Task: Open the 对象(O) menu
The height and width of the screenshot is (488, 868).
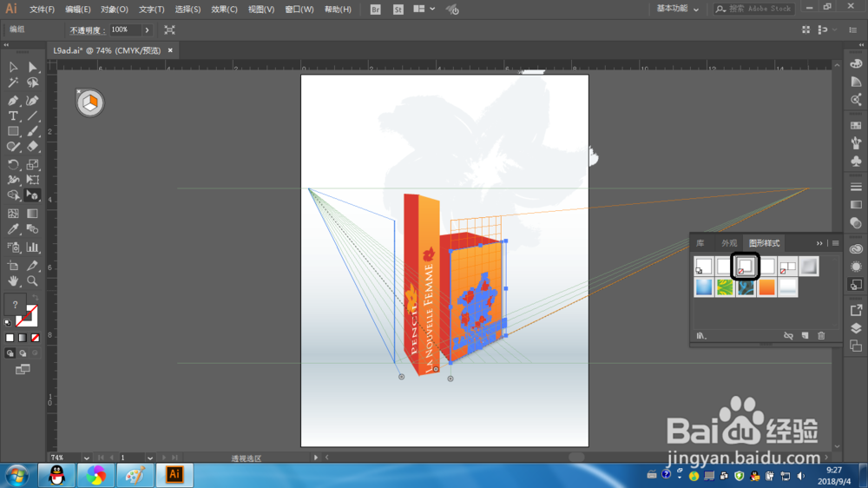Action: (x=114, y=10)
